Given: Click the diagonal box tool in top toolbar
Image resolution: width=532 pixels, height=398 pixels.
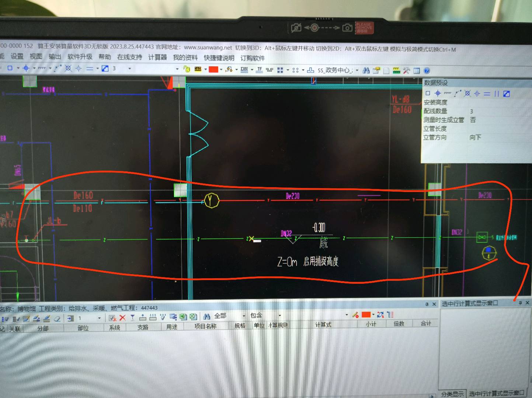Looking at the screenshot, I should [105, 68].
